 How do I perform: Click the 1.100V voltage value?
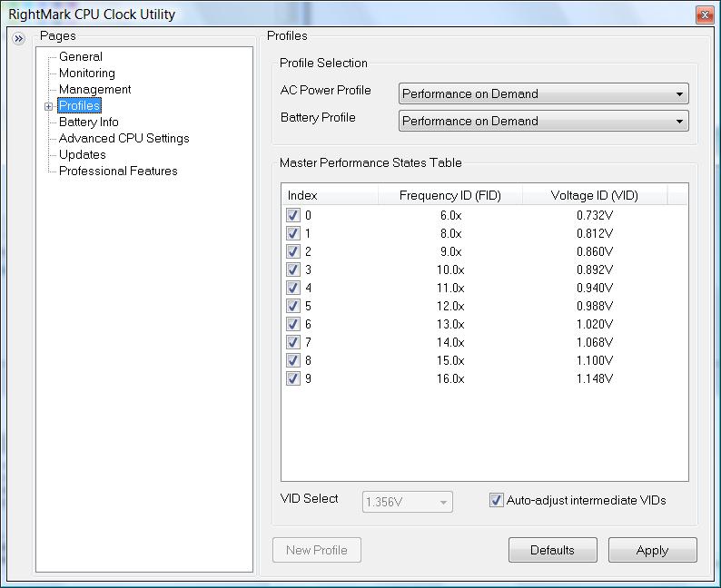coord(595,360)
